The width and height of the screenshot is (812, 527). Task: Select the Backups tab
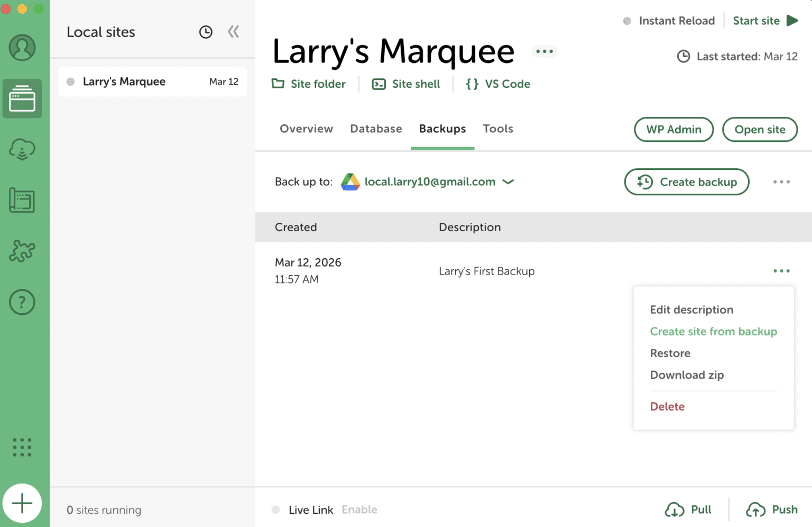(442, 129)
